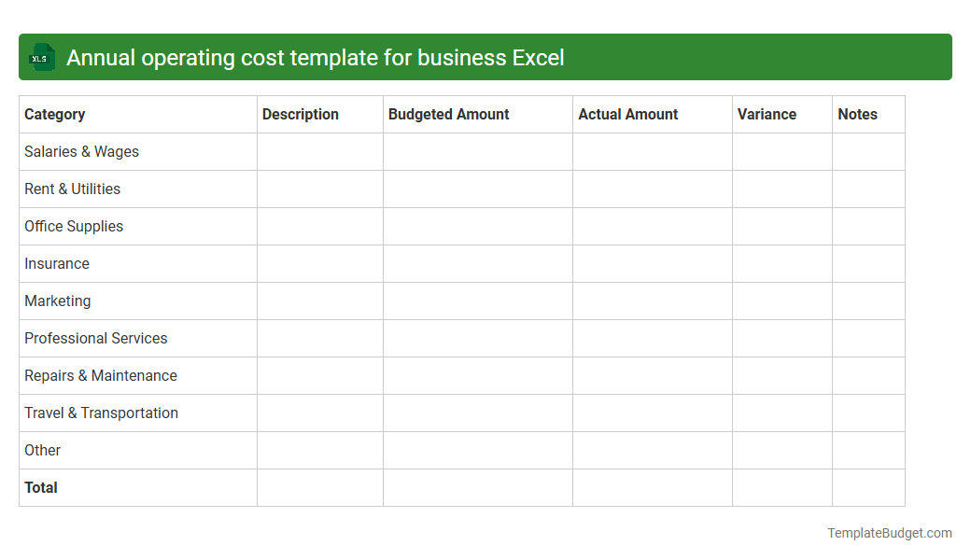The image size is (971, 560).
Task: Click the Marketing row label
Action: [x=58, y=301]
